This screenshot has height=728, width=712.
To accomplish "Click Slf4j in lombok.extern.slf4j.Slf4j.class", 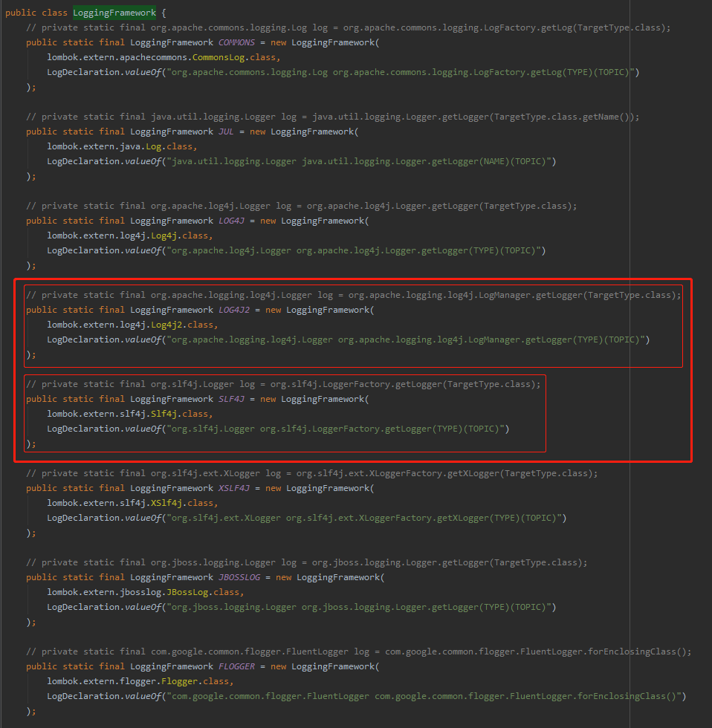I will click(164, 414).
